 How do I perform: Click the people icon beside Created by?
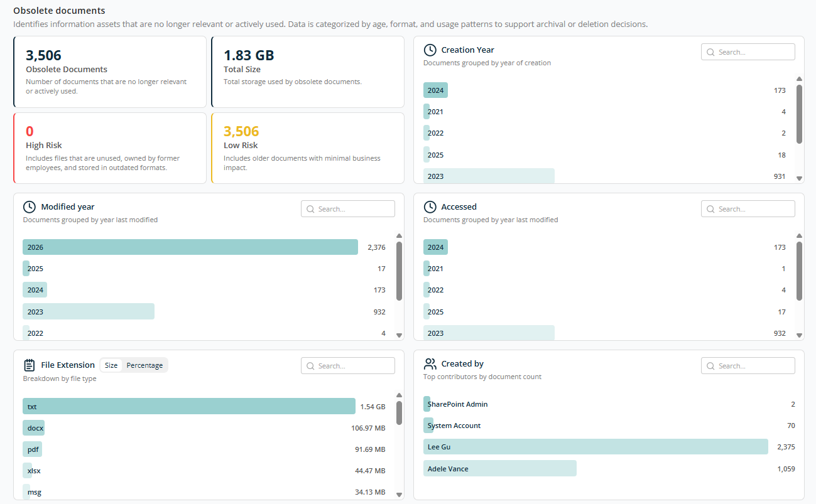430,364
